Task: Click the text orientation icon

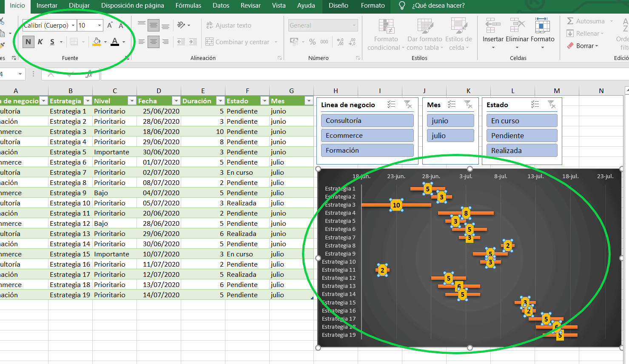Action: point(182,25)
